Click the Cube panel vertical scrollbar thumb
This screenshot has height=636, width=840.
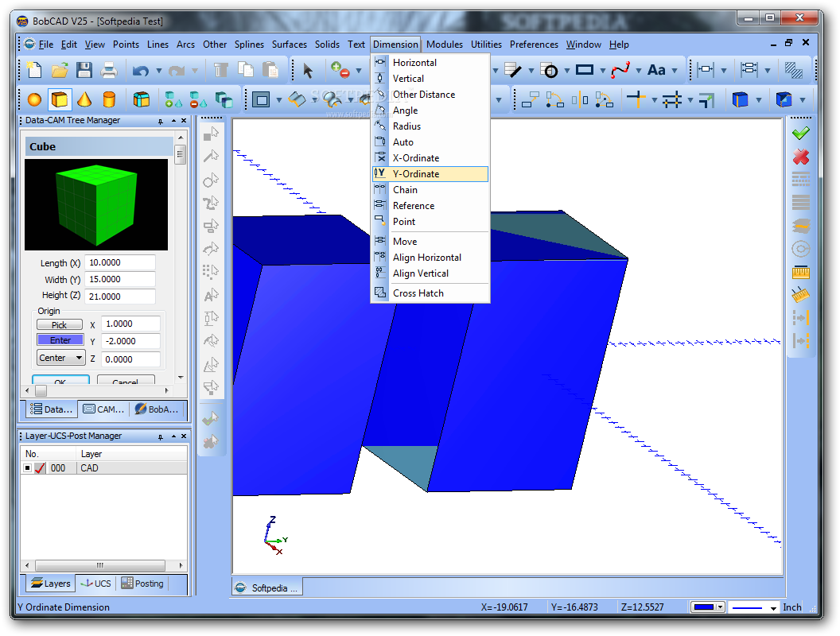(x=180, y=155)
